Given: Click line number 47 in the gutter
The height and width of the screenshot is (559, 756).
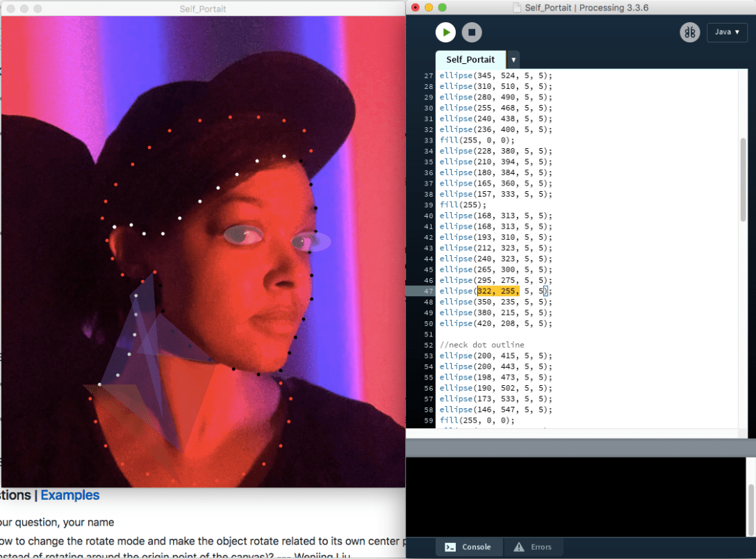Looking at the screenshot, I should (x=429, y=291).
